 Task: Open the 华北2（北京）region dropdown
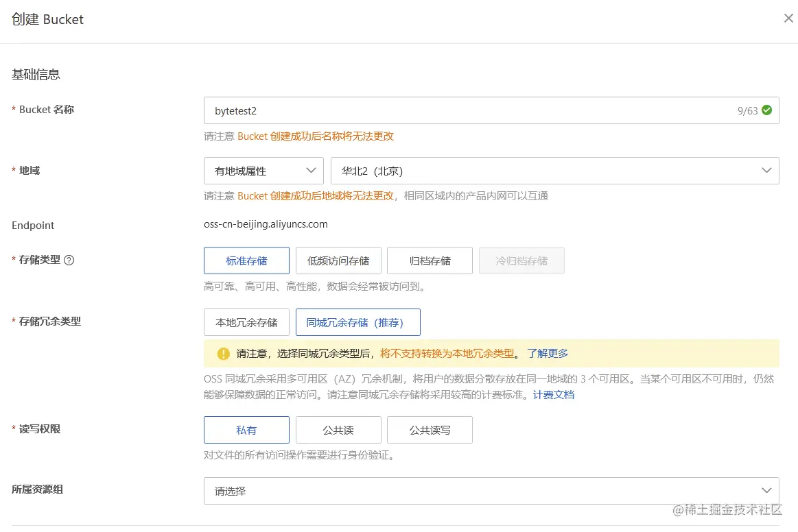point(554,171)
